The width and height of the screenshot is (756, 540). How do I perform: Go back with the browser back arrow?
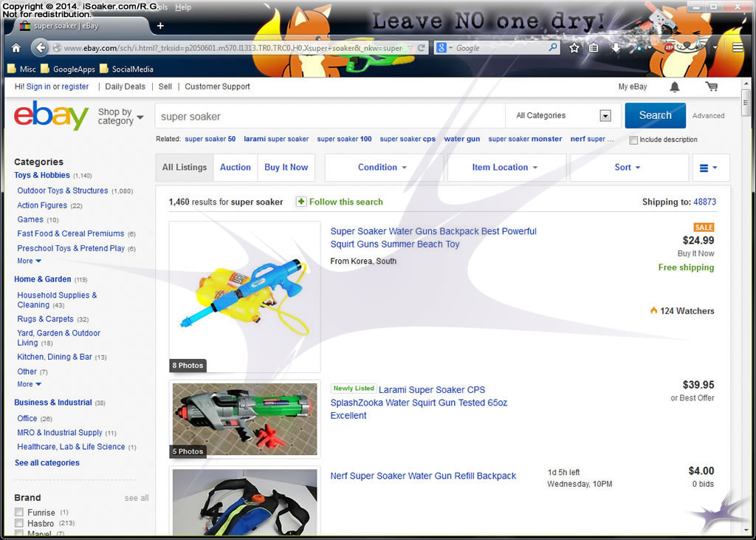tap(41, 48)
